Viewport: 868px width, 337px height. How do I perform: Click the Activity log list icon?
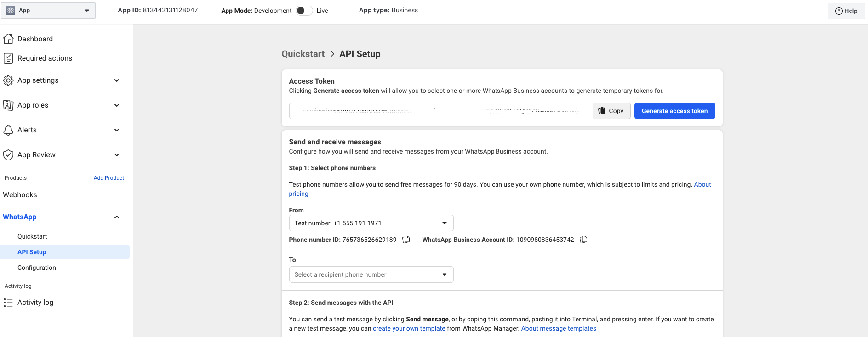[8, 303]
